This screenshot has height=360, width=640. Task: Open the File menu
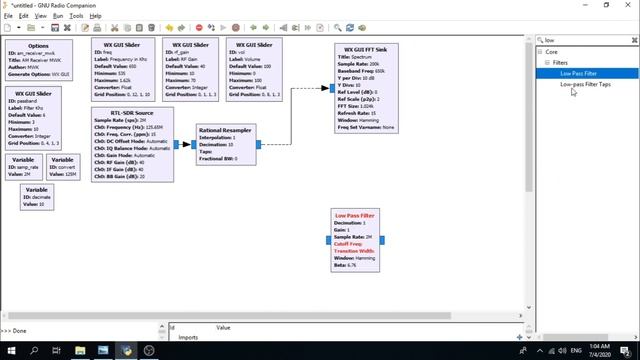[8, 16]
